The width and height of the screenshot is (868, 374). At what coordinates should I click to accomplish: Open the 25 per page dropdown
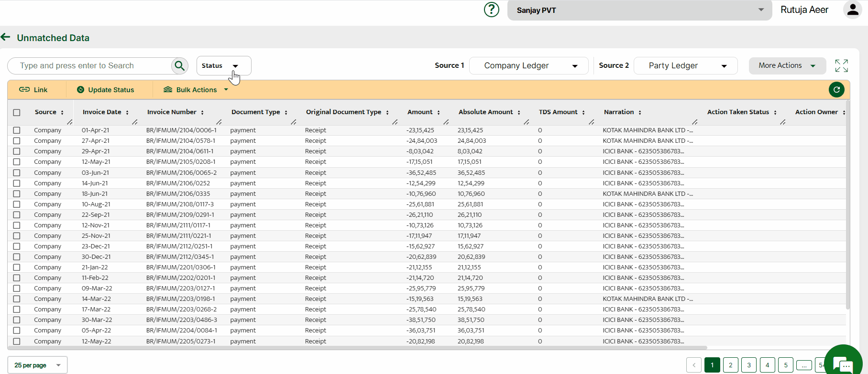click(x=37, y=365)
